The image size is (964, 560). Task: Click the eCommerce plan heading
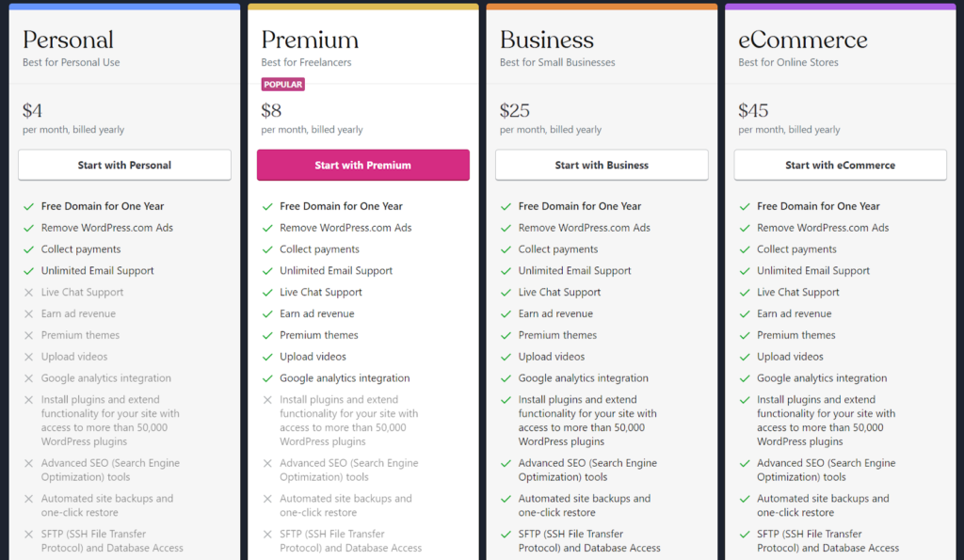802,40
